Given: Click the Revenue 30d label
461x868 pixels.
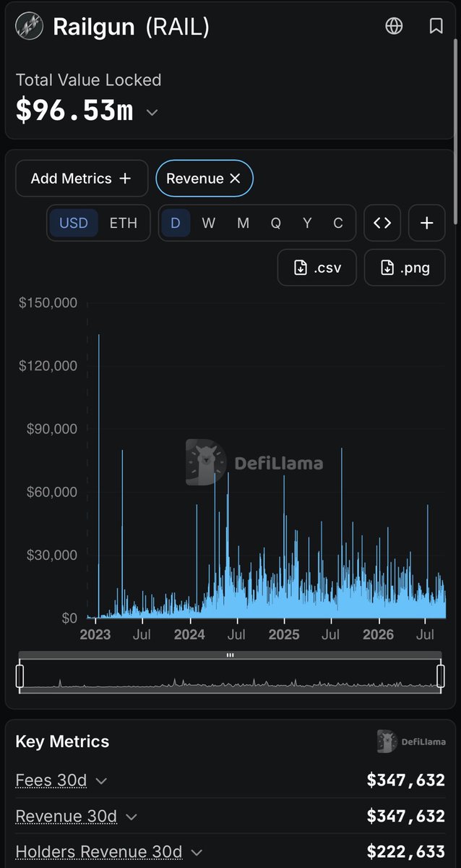Looking at the screenshot, I should (x=66, y=817).
